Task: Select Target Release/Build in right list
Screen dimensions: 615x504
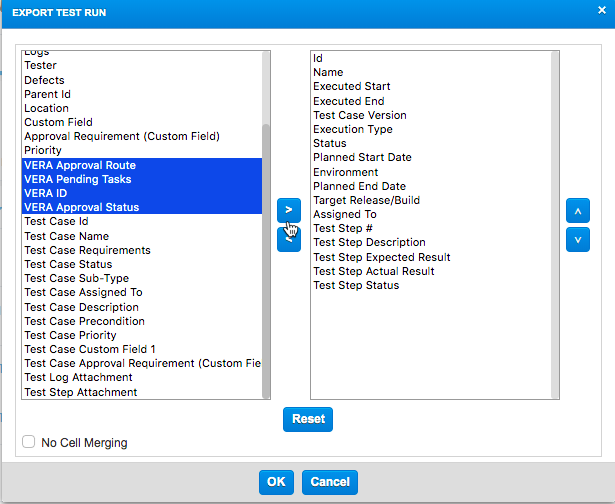Action: click(x=364, y=200)
